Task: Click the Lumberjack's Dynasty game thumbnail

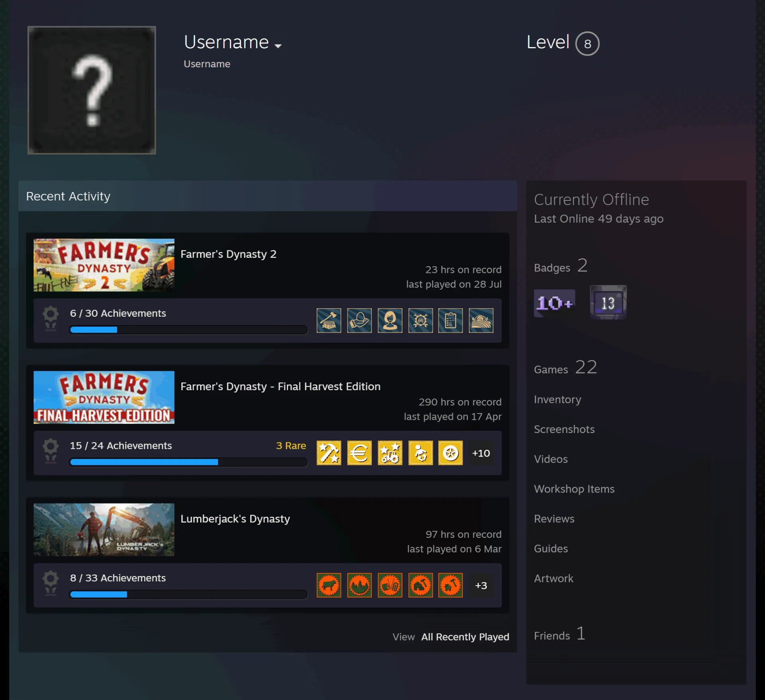Action: pos(104,529)
